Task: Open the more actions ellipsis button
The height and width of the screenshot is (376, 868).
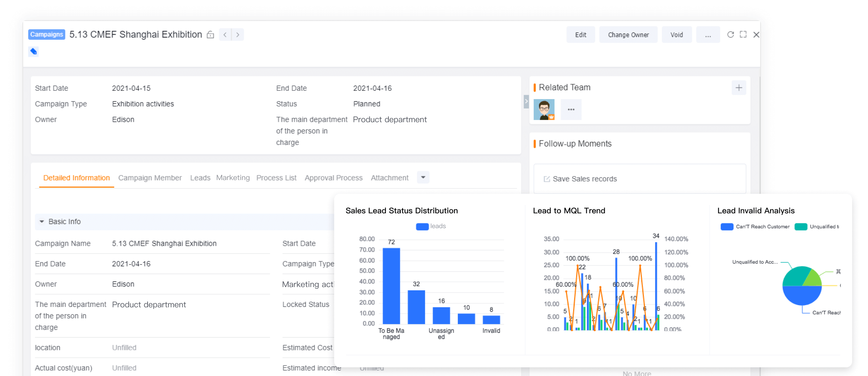Action: [708, 35]
